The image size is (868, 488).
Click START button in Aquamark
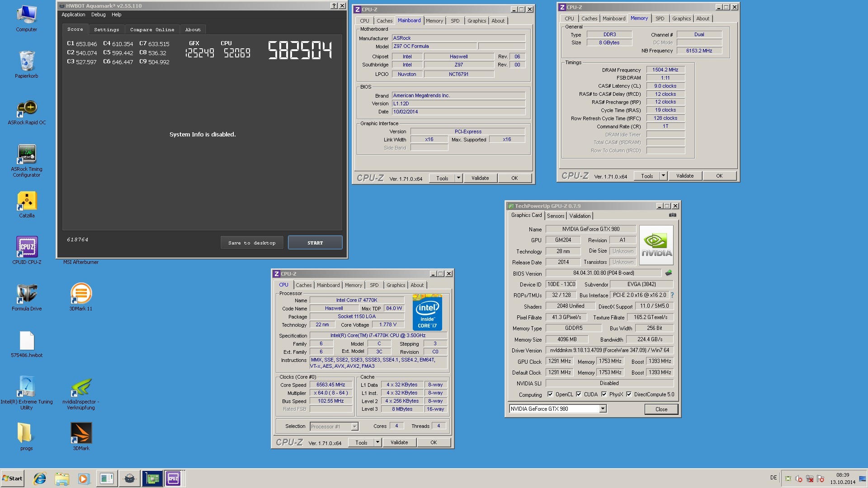pos(315,243)
